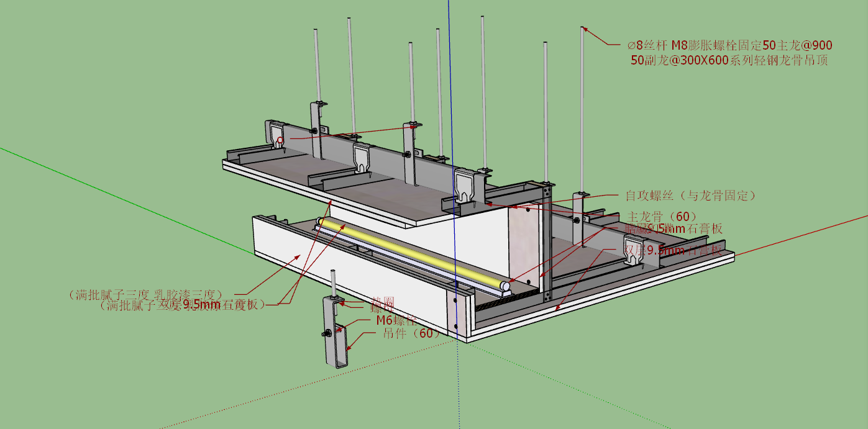Click the vertical perforated steel strap at right

tap(547, 242)
